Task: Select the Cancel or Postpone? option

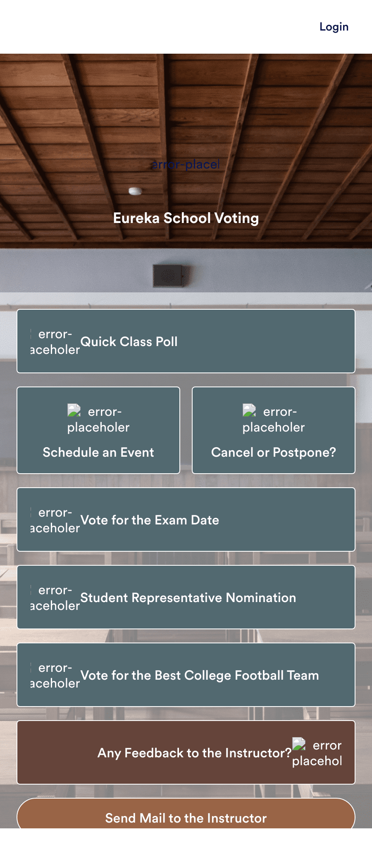Action: click(x=274, y=452)
